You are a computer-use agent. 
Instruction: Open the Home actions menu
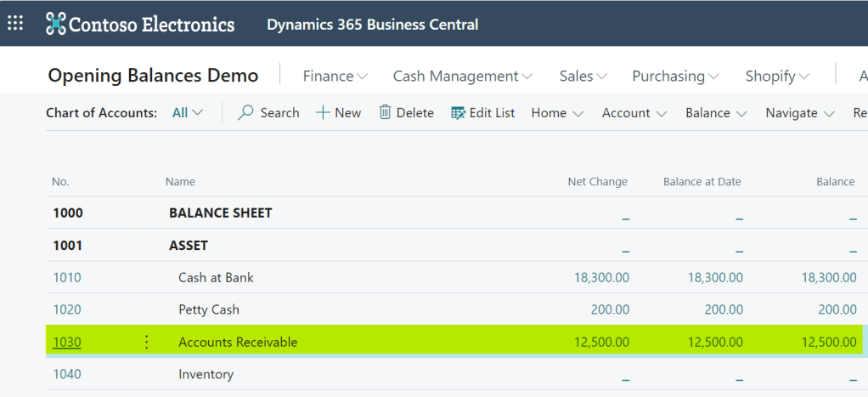point(557,113)
